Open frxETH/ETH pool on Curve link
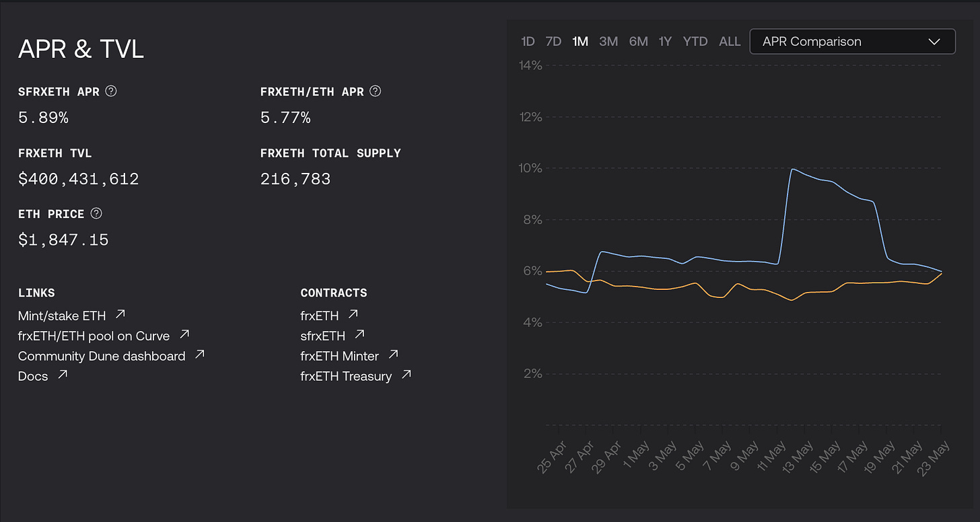 [94, 336]
